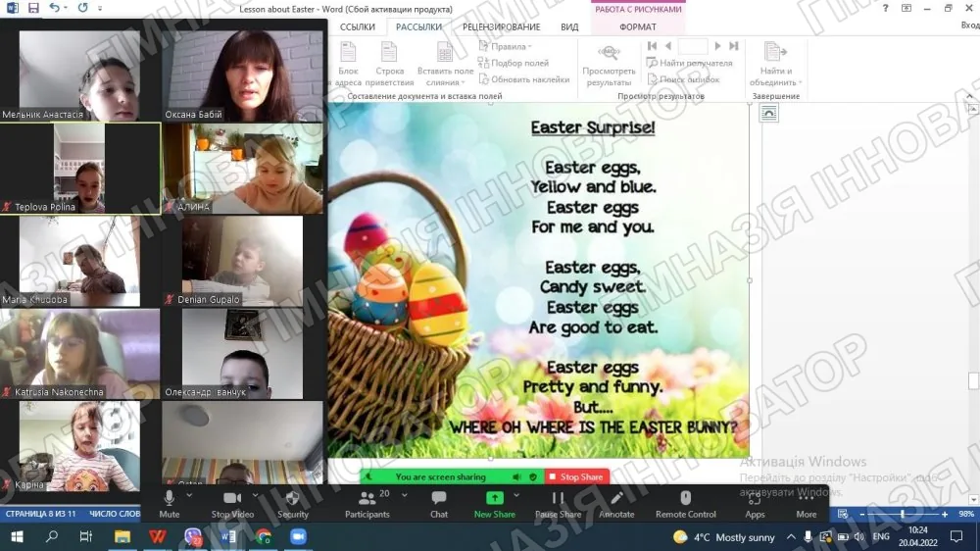Select Teplova Polina video tile
This screenshot has width=980, height=551.
coord(80,169)
